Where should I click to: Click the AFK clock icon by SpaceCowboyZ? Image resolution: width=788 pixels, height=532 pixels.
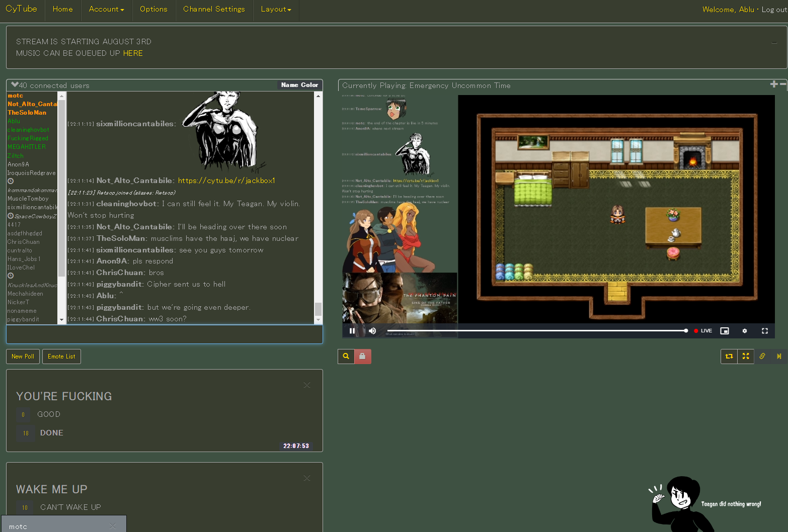point(11,216)
